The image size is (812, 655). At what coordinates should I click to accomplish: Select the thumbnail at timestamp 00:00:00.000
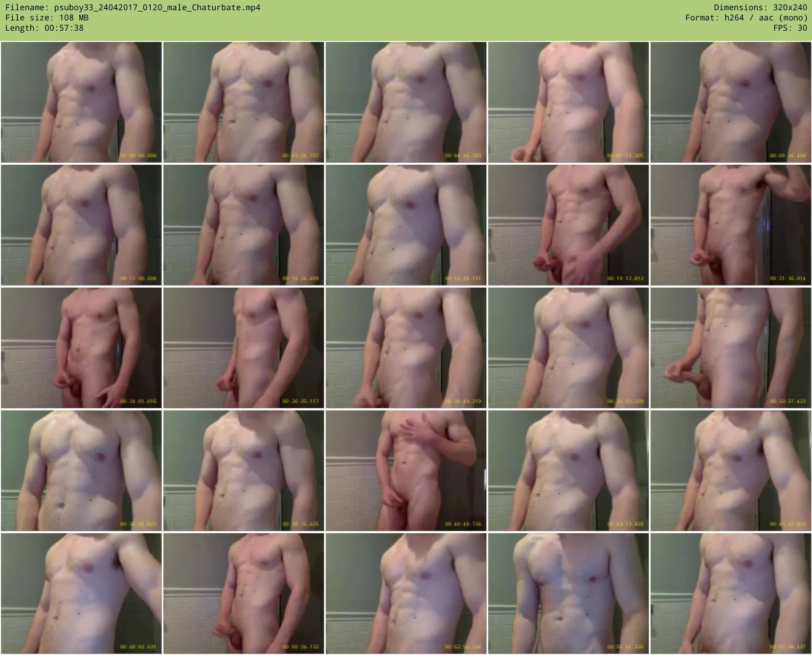point(81,102)
